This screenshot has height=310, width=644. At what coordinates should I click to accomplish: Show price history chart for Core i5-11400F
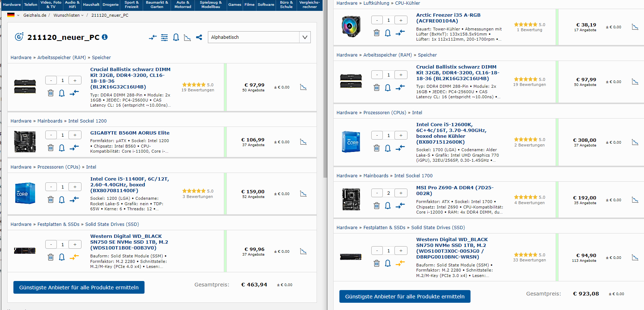(304, 194)
